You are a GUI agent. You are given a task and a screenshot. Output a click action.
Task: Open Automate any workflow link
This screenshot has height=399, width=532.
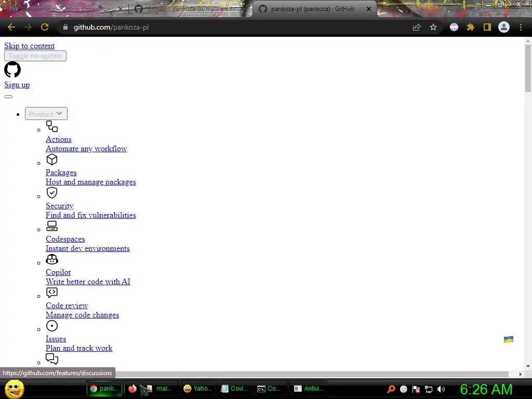tap(87, 149)
